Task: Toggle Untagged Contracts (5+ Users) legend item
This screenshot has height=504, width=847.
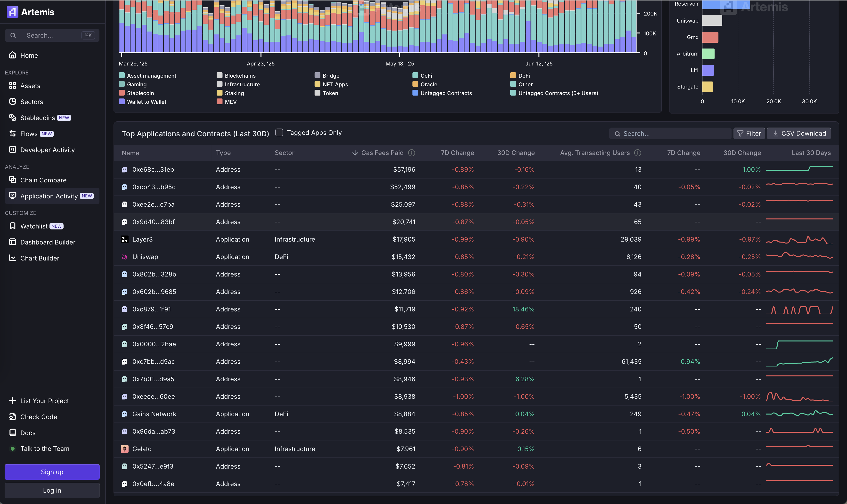Action: pyautogui.click(x=554, y=93)
